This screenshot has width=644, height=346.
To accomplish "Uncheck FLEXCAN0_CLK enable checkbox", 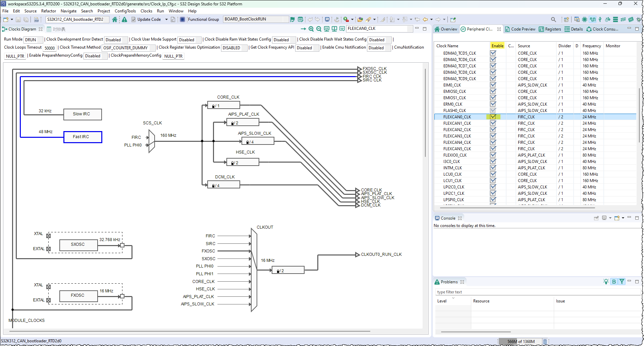I will coord(493,117).
